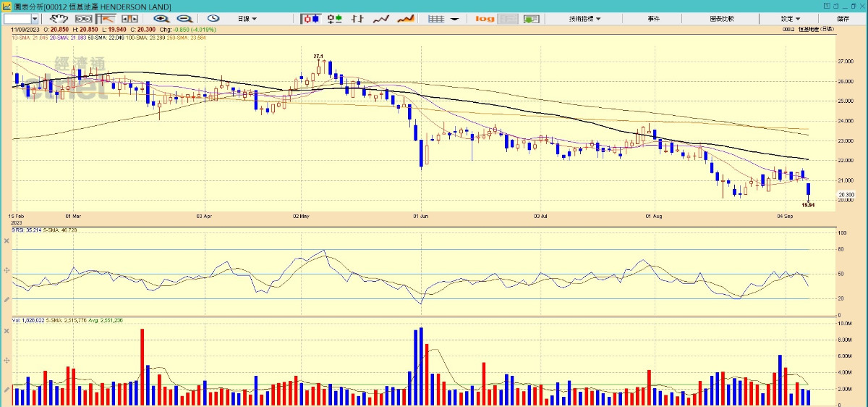
Task: Click the 儲存 save button
Action: (843, 19)
